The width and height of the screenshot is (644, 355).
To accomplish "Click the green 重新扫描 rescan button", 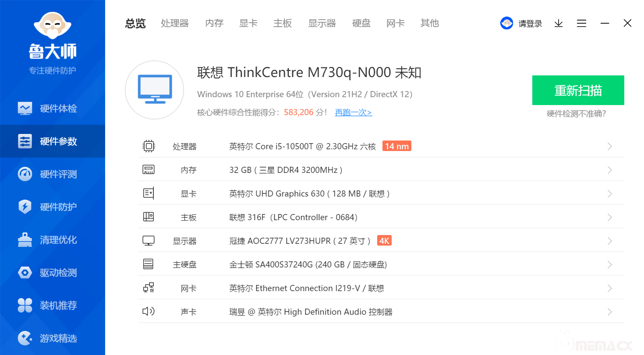I will coord(578,90).
